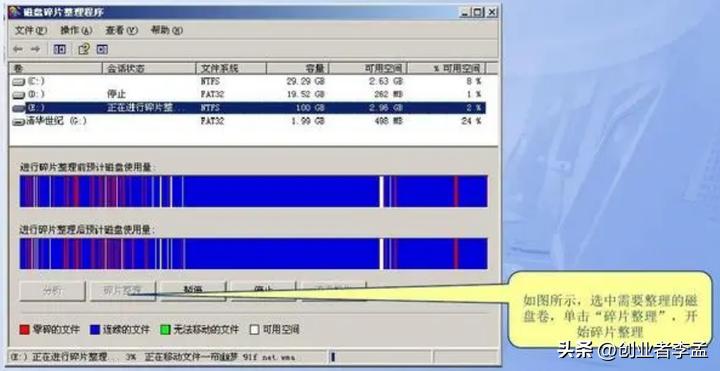
Task: Click the (C:) volume label
Action: pyautogui.click(x=36, y=81)
